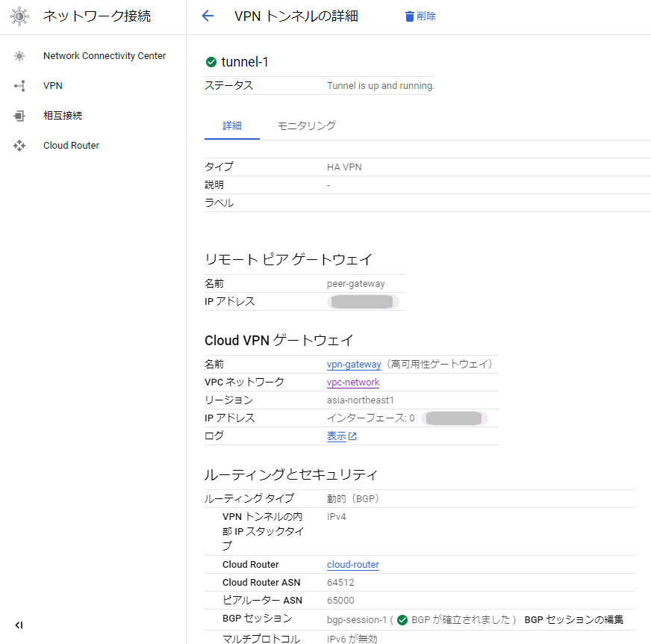Click BGP セッションの編集 button
This screenshot has height=644, width=651.
tap(573, 619)
